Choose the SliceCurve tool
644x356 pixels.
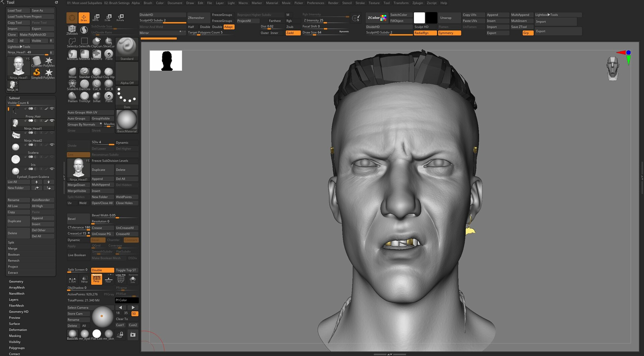pyautogui.click(x=108, y=42)
